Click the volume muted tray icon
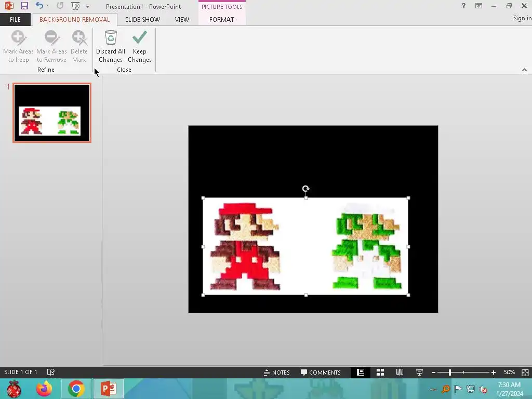This screenshot has width=532, height=399. tap(483, 389)
